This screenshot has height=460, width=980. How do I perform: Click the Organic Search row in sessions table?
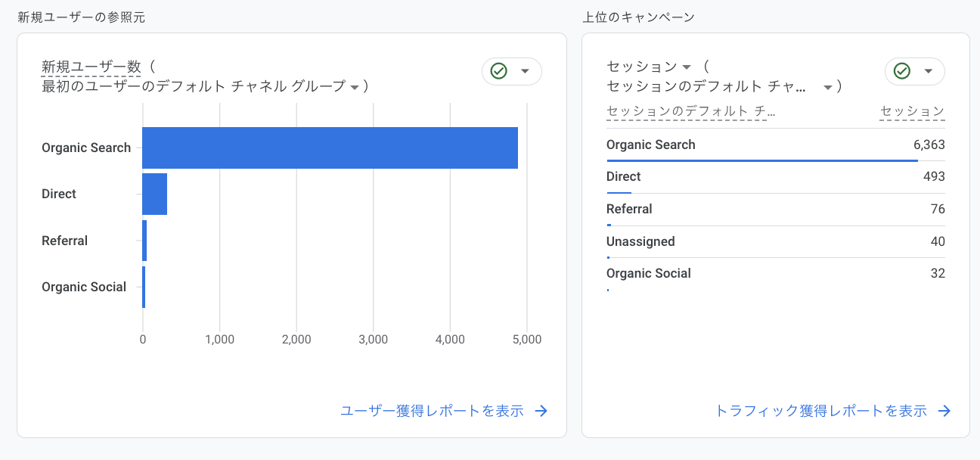click(x=776, y=145)
